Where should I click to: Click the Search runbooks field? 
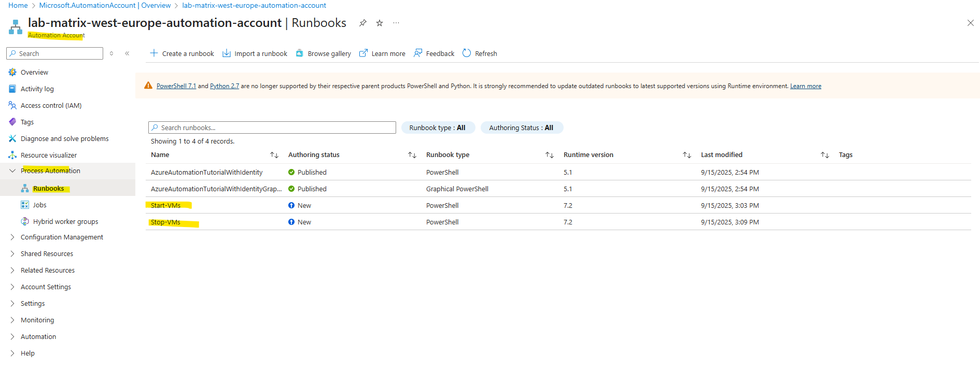click(x=272, y=128)
